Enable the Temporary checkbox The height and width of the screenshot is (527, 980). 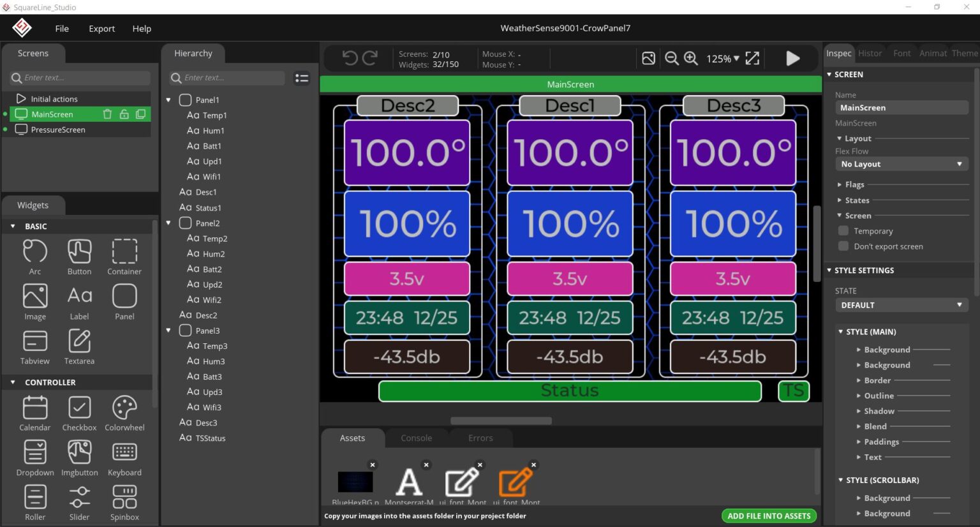(843, 230)
